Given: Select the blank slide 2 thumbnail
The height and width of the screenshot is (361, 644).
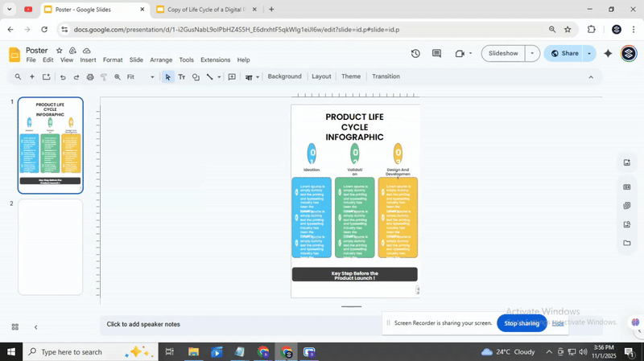Looking at the screenshot, I should point(51,248).
